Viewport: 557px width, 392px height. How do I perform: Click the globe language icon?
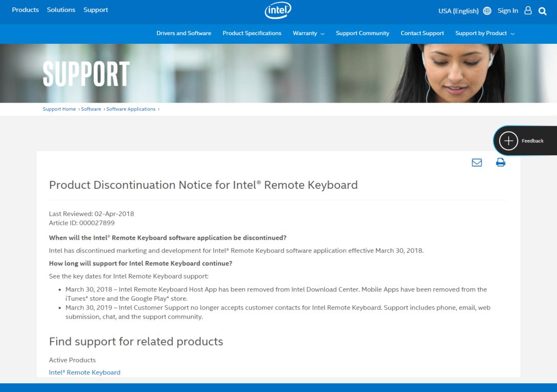487,11
